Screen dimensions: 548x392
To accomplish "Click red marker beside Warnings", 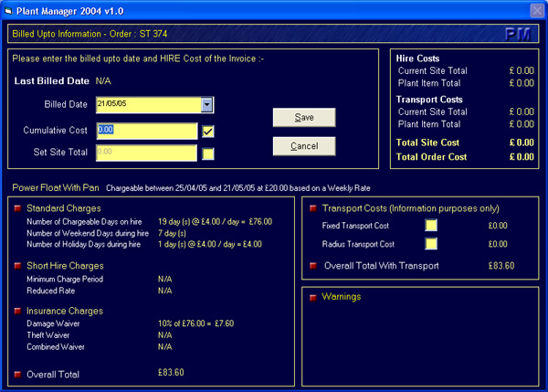I will click(313, 297).
